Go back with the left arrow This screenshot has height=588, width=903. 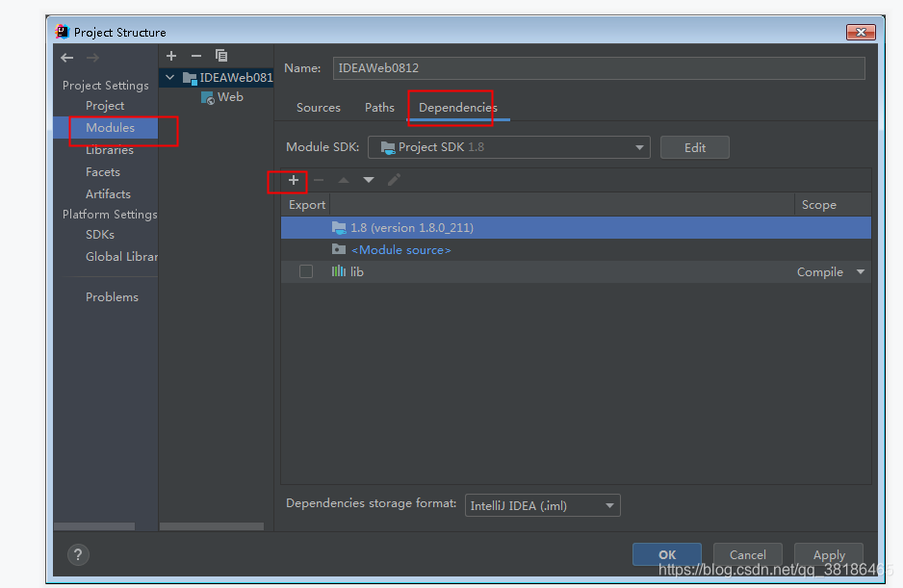point(66,58)
